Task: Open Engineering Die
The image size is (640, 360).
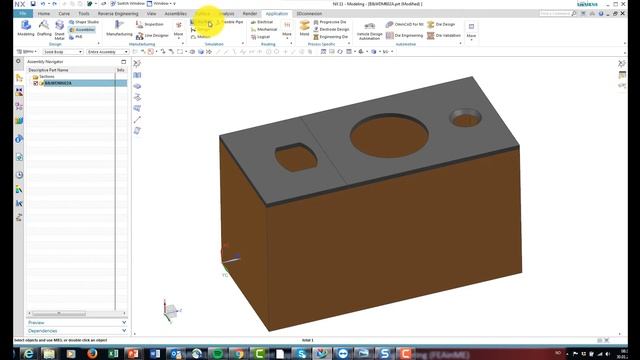Action: pyautogui.click(x=331, y=37)
